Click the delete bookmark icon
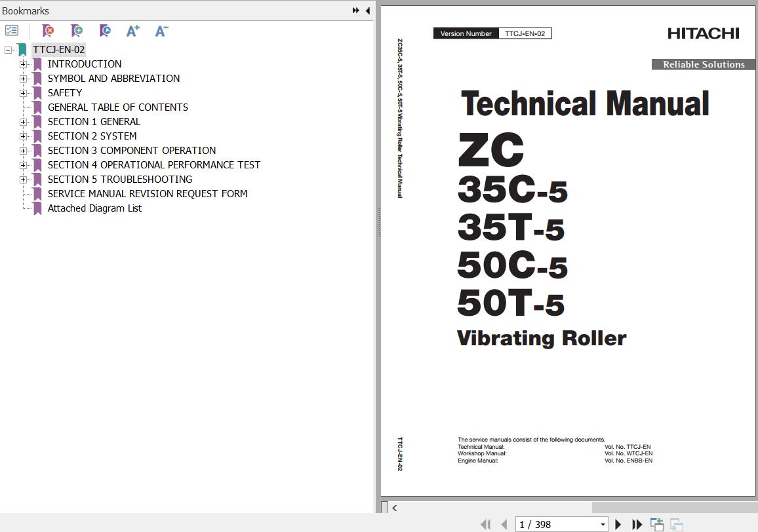 tap(48, 31)
